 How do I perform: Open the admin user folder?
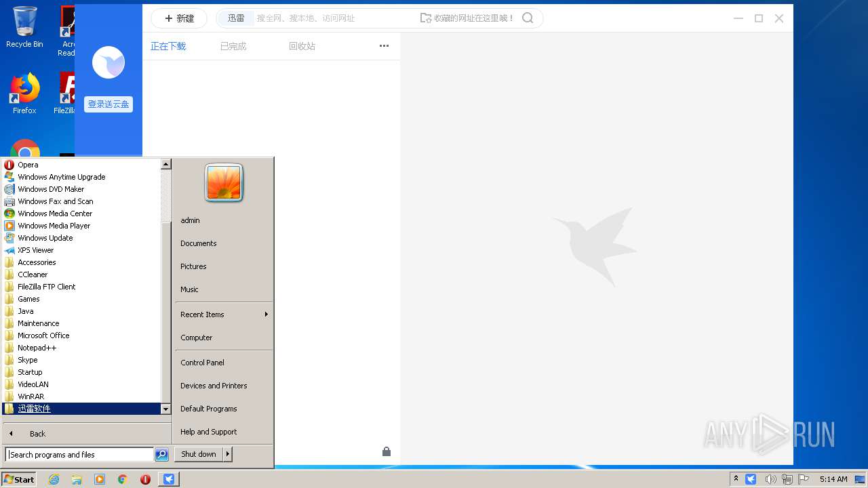point(224,220)
